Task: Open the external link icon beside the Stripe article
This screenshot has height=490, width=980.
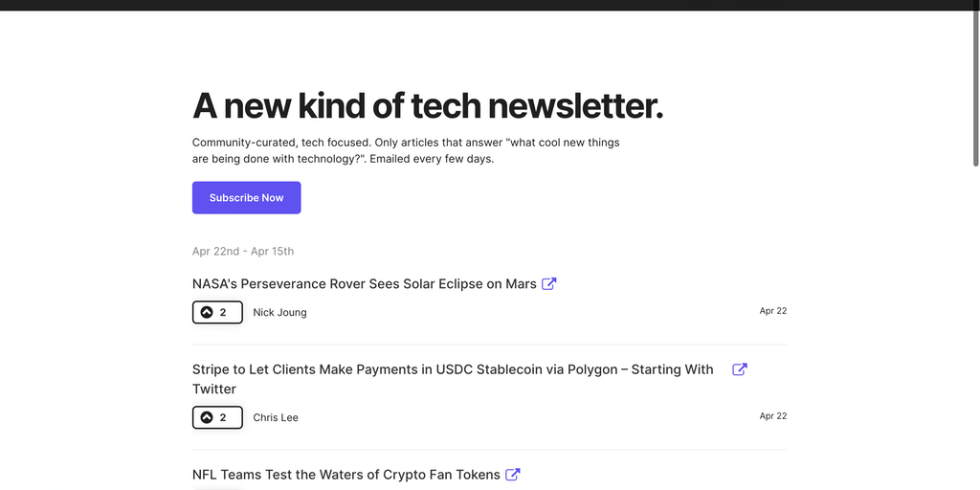Action: tap(740, 369)
